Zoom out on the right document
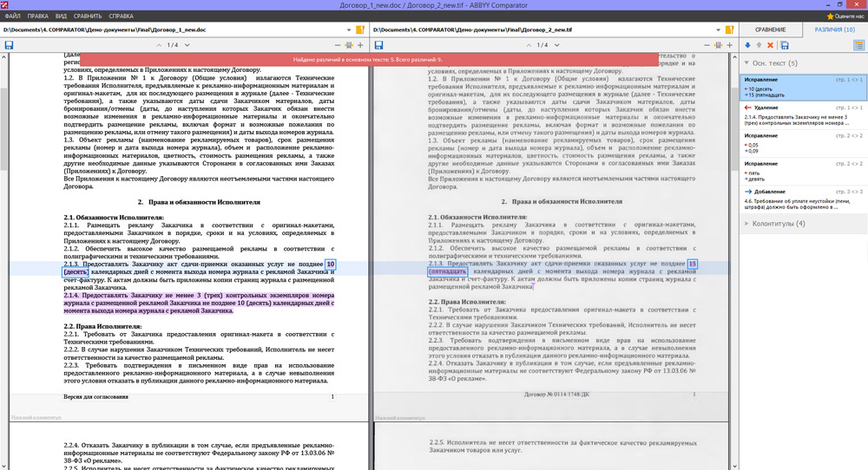868x470 pixels. pyautogui.click(x=706, y=45)
